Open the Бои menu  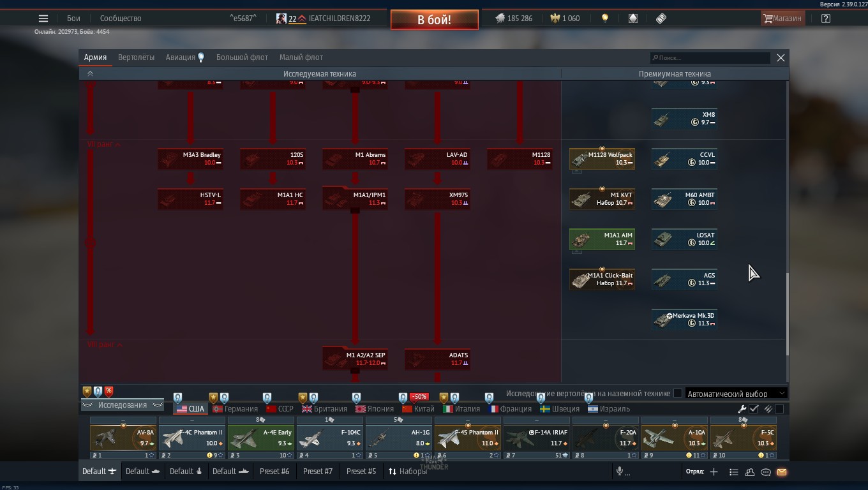[x=73, y=19]
